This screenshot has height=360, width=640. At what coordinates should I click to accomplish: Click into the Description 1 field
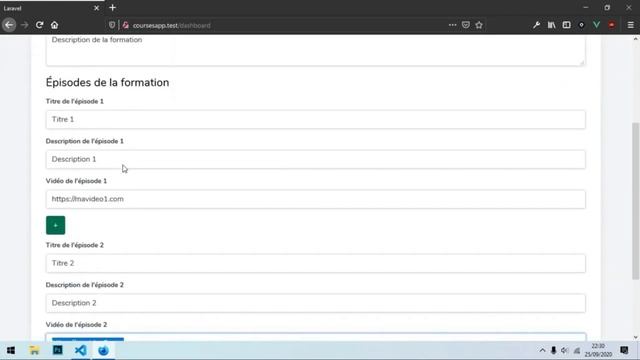click(316, 159)
